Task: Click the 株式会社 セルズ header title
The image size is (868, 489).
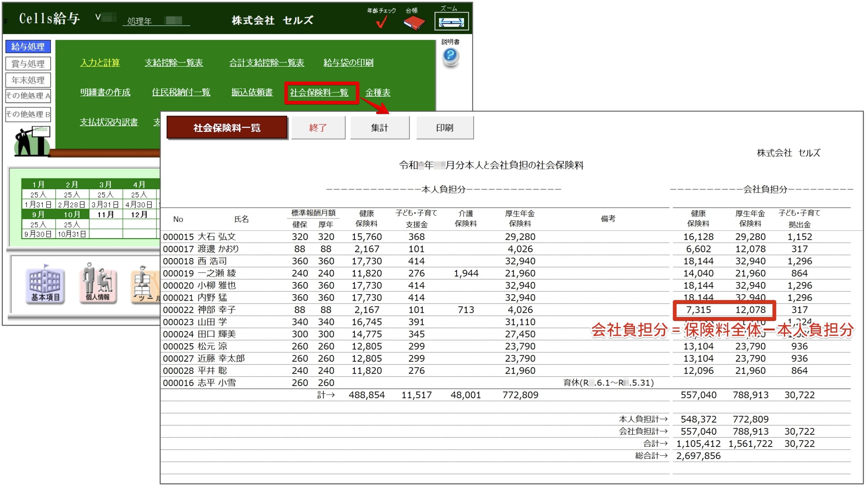Action: coord(273,20)
